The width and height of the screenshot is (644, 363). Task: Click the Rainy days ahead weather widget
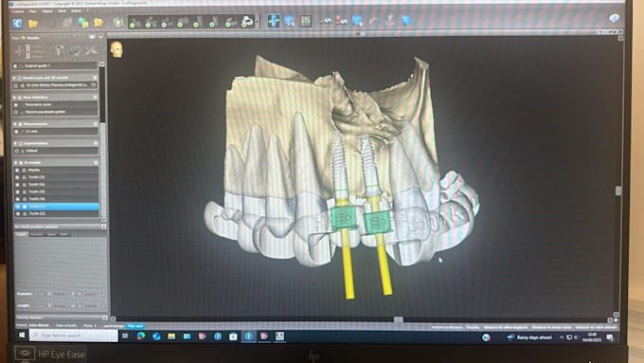coord(529,337)
